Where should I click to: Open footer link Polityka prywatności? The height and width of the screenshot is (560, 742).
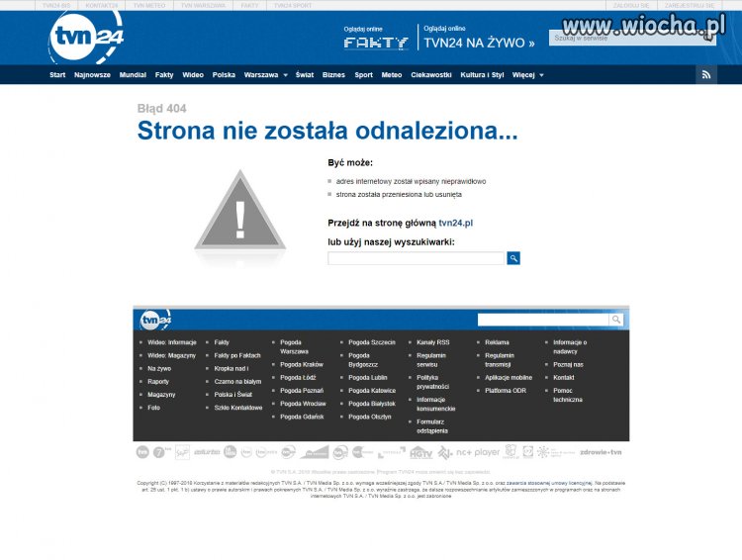432,382
